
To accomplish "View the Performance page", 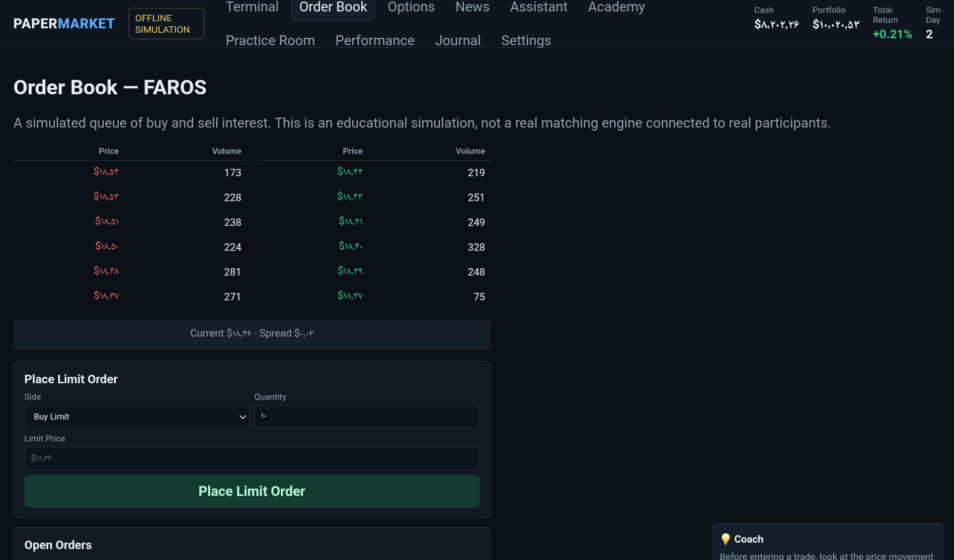I will point(375,40).
